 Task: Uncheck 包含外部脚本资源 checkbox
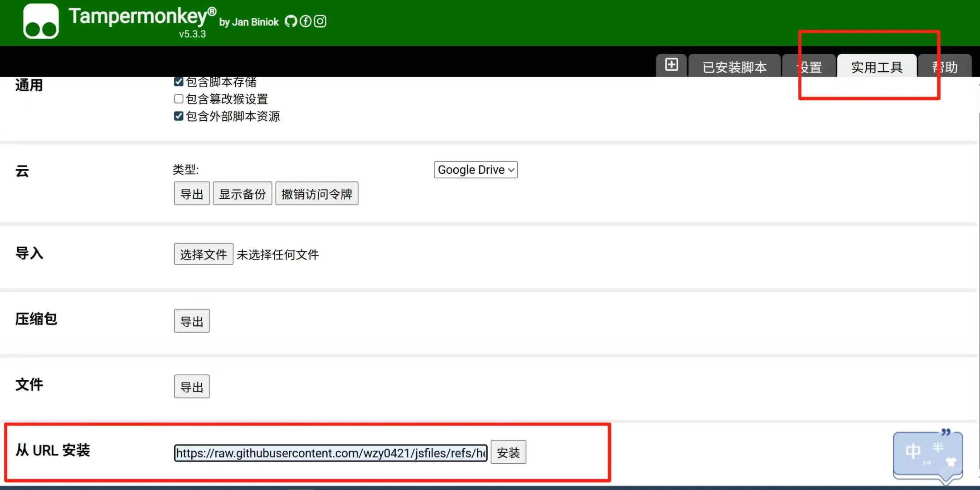coord(179,116)
